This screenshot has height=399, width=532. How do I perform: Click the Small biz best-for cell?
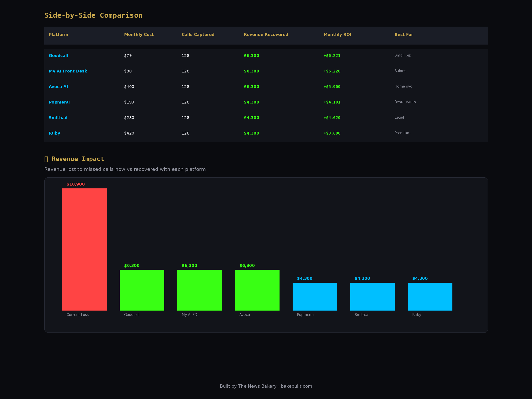(402, 55)
